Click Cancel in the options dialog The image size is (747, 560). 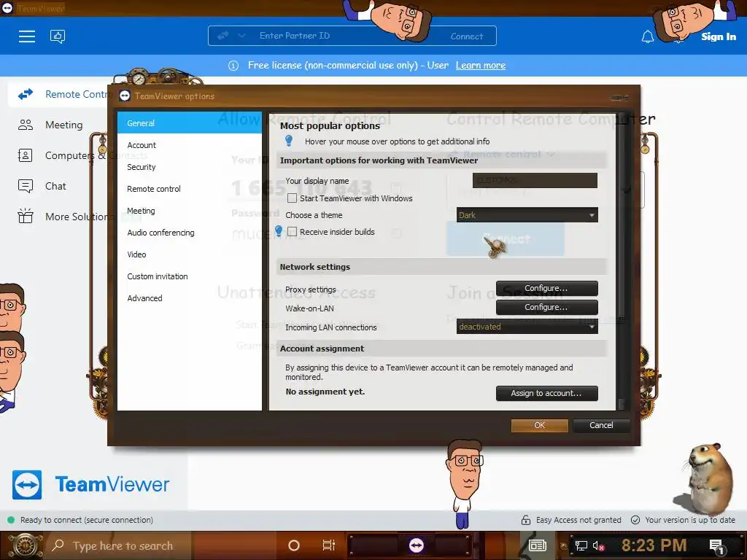pyautogui.click(x=601, y=425)
